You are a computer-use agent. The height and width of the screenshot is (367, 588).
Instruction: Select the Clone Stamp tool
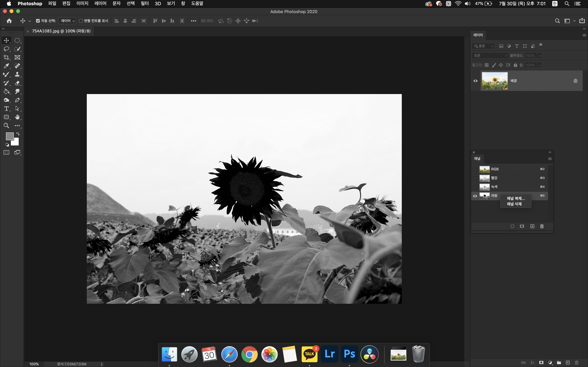coord(17,75)
